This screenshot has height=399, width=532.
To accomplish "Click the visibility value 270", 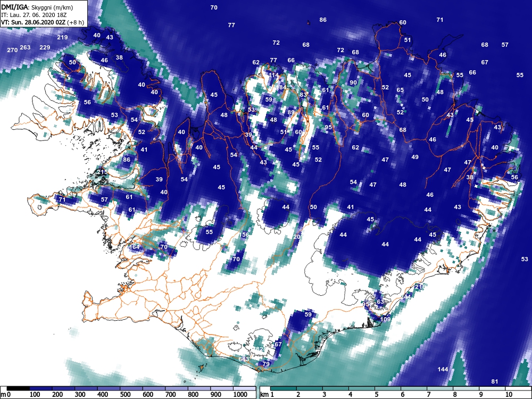I will [12, 50].
